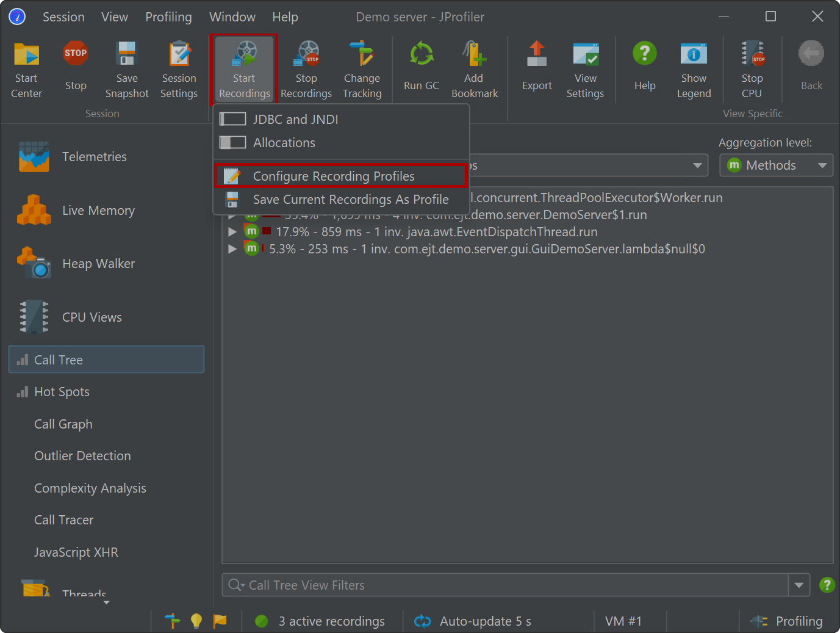Click the Start Recordings toolbar button
The width and height of the screenshot is (840, 633).
tap(244, 69)
